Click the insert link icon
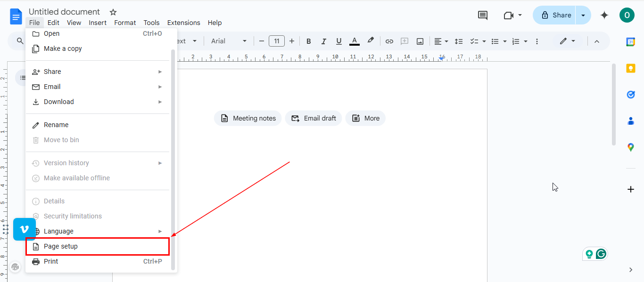The width and height of the screenshot is (644, 282). (x=389, y=41)
